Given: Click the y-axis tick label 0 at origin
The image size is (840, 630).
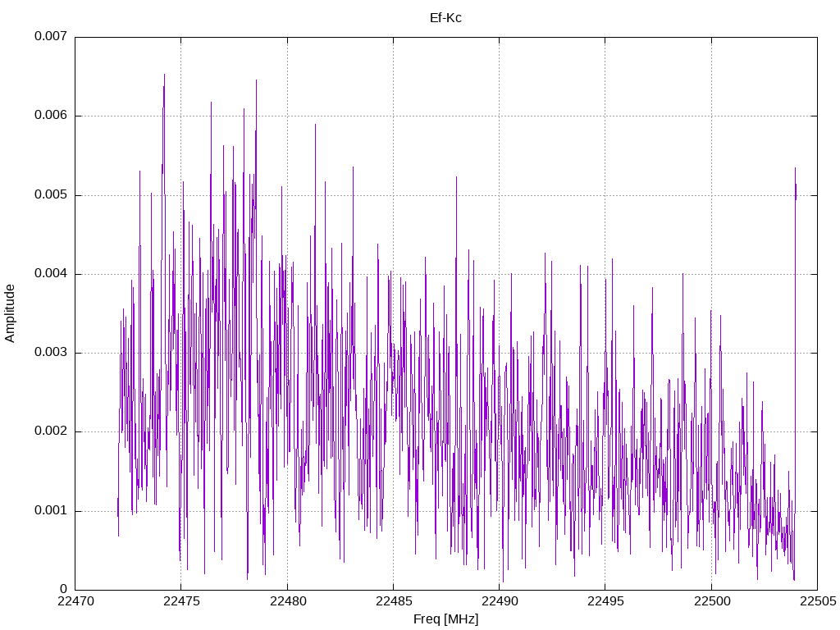Looking at the screenshot, I should [64, 589].
